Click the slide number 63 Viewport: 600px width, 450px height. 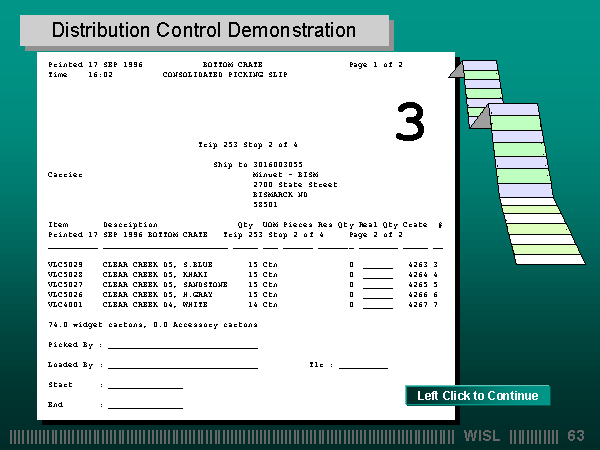pos(576,436)
